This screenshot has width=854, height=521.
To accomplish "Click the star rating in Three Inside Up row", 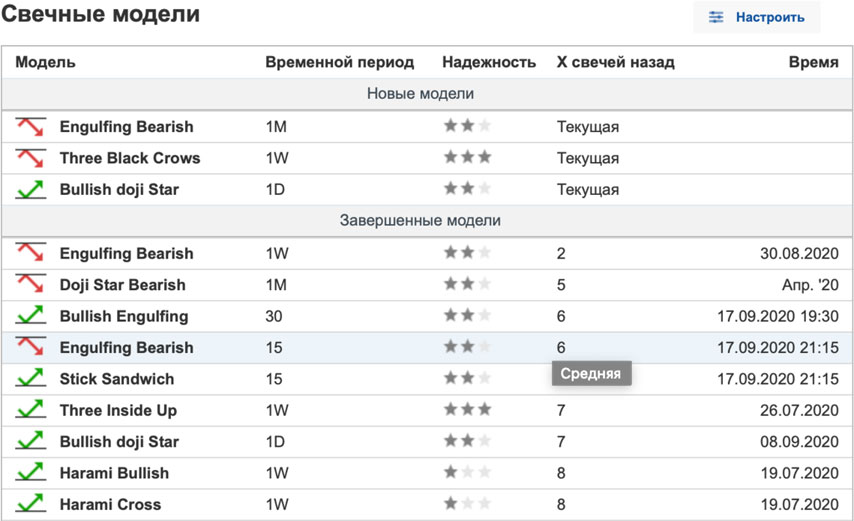I will (x=467, y=410).
